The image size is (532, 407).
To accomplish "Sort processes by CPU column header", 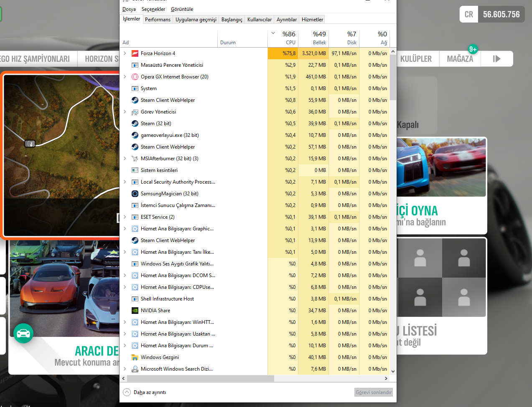I will coord(283,38).
